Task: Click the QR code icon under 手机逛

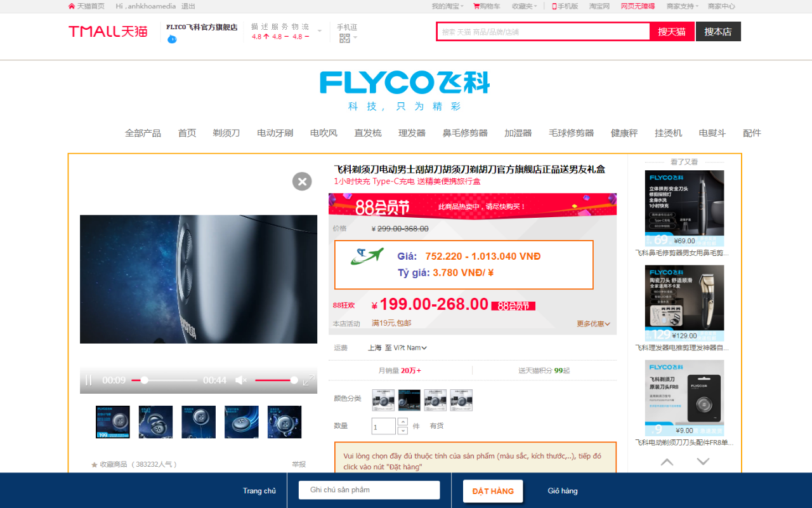Action: [x=344, y=38]
